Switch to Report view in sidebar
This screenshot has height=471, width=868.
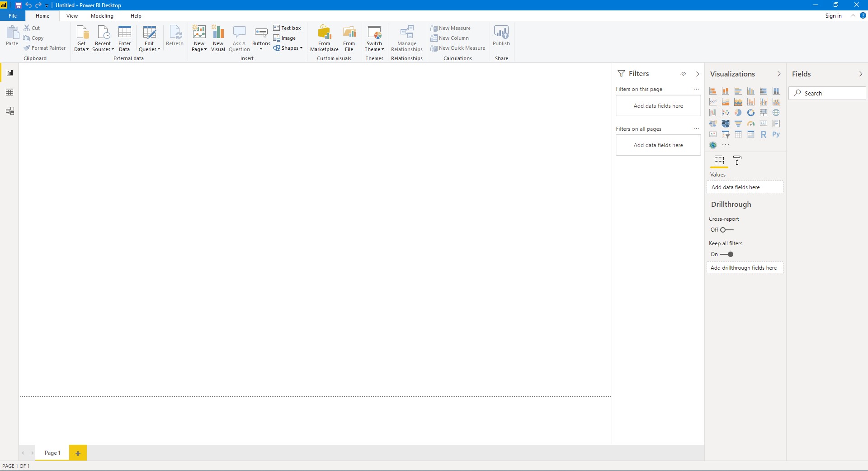[9, 73]
